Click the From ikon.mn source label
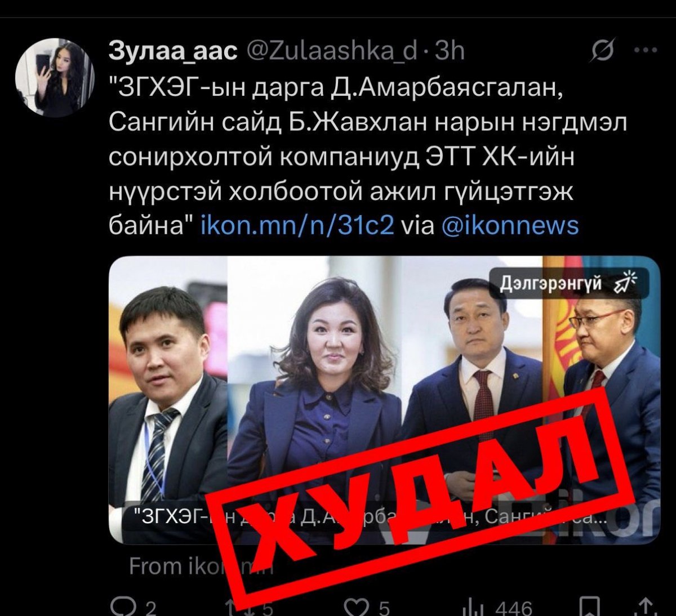 point(201,565)
